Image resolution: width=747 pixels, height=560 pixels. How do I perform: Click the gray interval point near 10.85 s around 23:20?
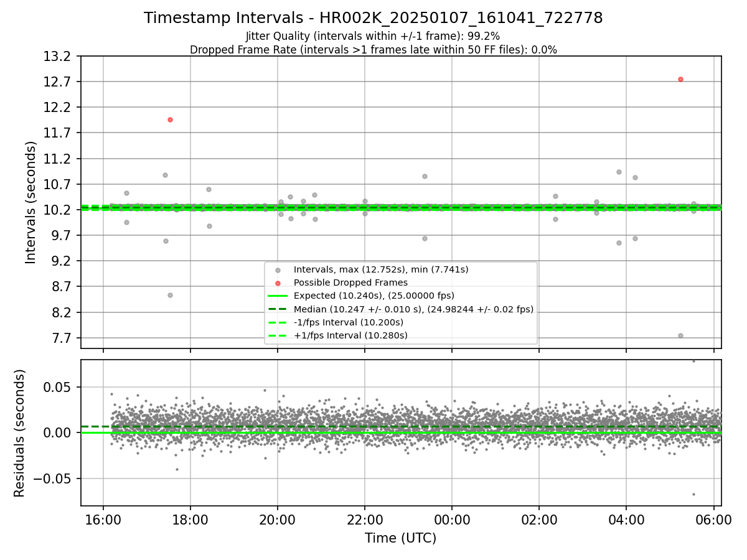tap(425, 176)
